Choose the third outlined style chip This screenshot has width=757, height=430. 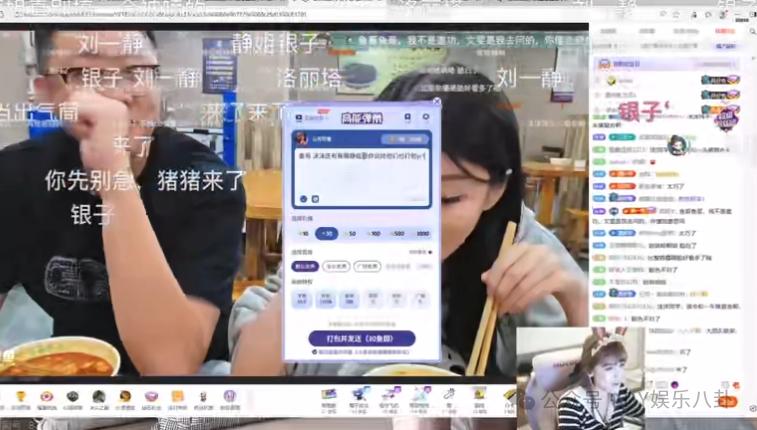[367, 266]
